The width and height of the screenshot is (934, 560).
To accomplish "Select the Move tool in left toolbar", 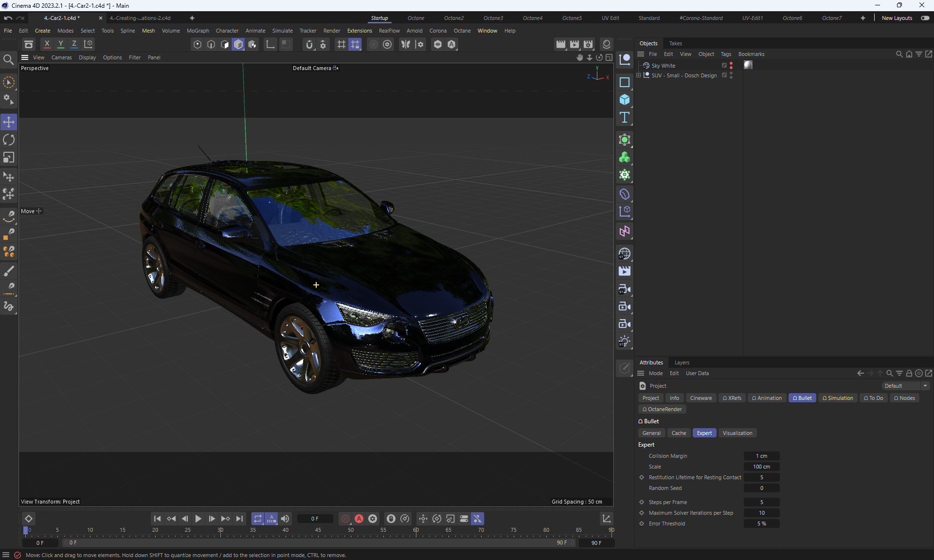I will coord(9,122).
